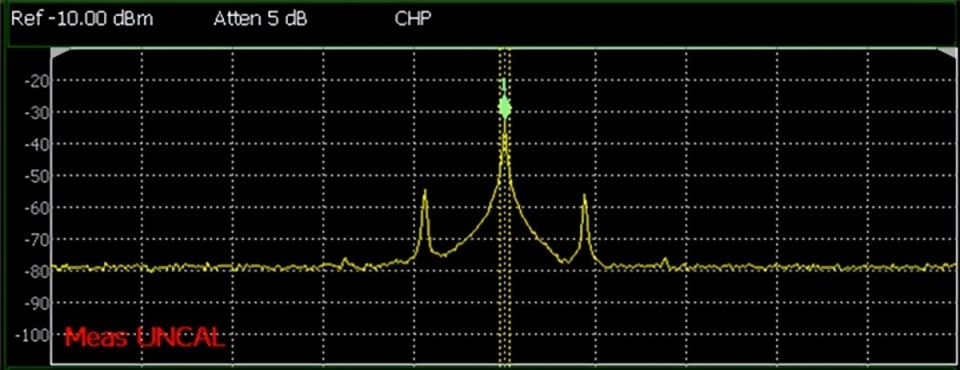960x370 pixels.
Task: Click the -20 y-axis scale label
Action: click(38, 81)
